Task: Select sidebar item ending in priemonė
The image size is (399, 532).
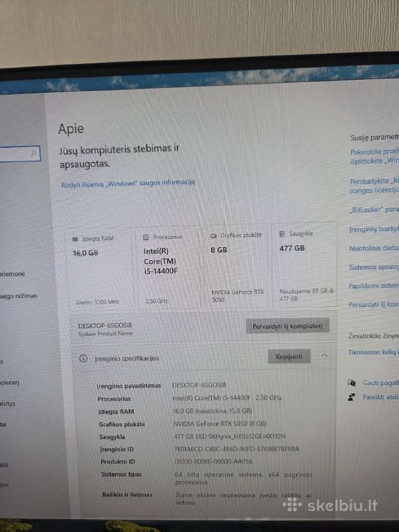Action: tap(12, 274)
